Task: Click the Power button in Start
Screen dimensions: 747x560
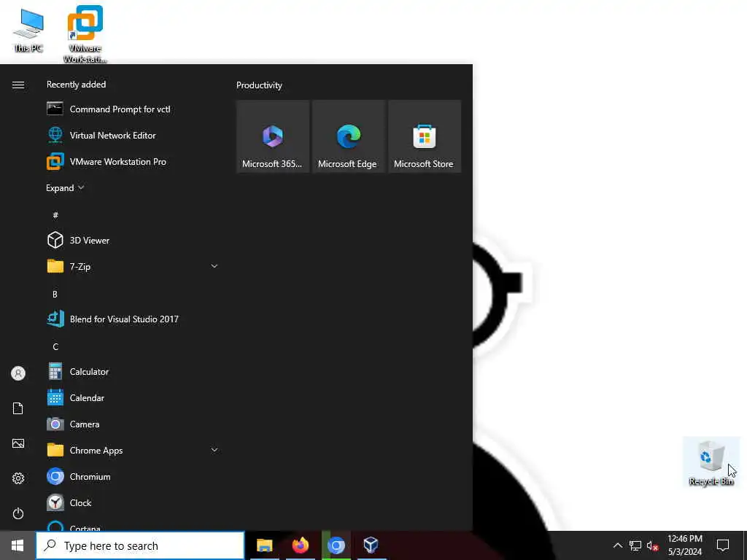Action: coord(18,513)
